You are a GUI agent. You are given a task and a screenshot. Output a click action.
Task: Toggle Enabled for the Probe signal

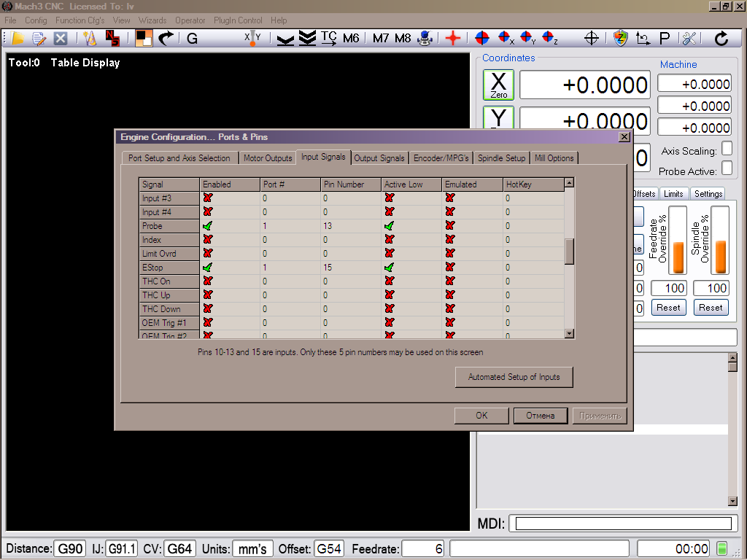coord(208,226)
